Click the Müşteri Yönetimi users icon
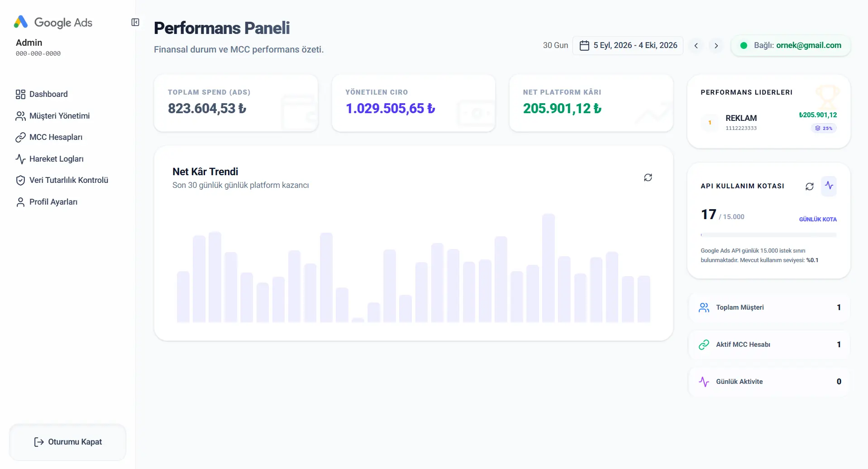Viewport: 868px width, 469px height. pyautogui.click(x=20, y=116)
